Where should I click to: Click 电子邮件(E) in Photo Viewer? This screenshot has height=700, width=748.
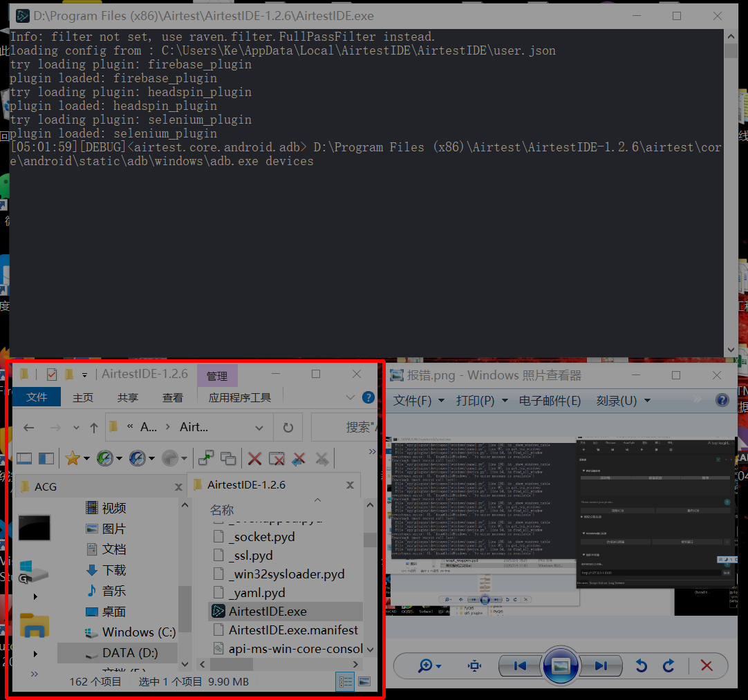[x=550, y=401]
